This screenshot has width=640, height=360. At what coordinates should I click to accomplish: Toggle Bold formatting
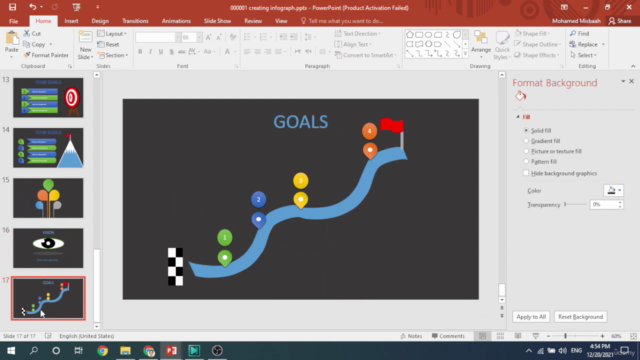(140, 51)
